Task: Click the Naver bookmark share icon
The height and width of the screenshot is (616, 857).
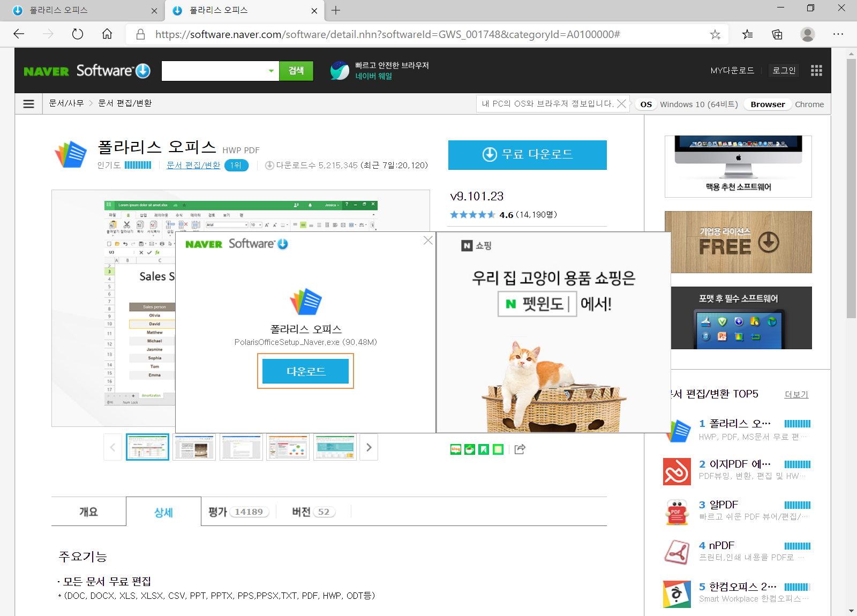Action: pos(484,449)
